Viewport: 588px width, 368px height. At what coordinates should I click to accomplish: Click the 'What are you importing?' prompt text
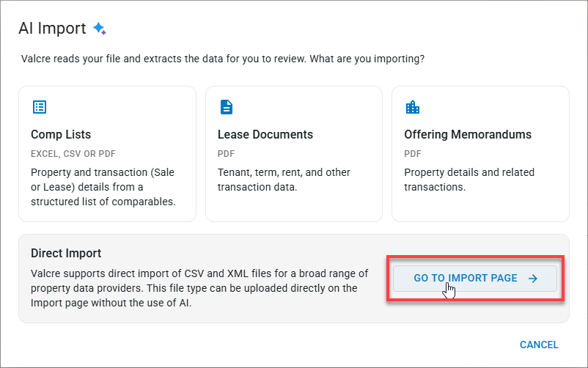[367, 59]
